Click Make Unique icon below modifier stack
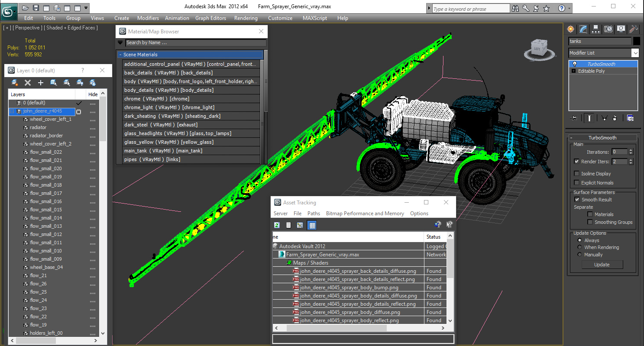This screenshot has width=644, height=346. pos(604,118)
